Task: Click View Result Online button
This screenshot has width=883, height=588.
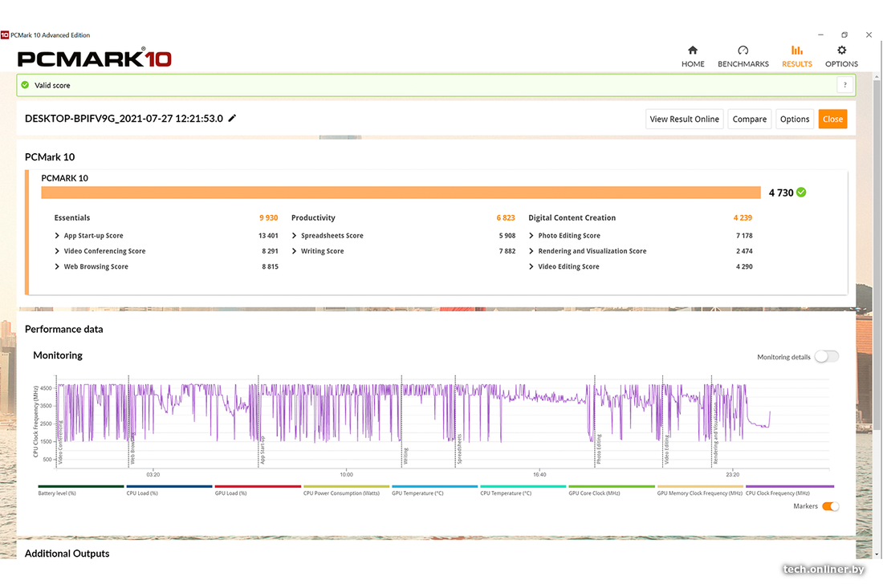Action: [x=684, y=119]
